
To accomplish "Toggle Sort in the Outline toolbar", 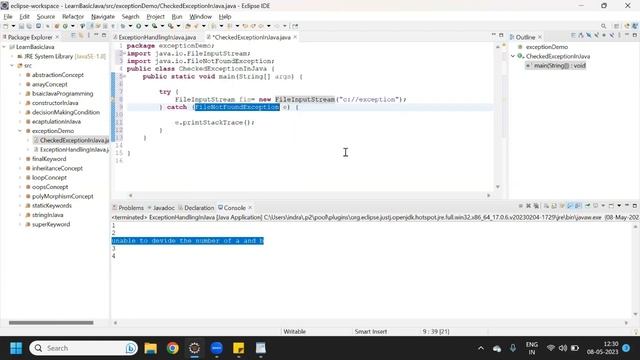I will pyautogui.click(x=581, y=36).
